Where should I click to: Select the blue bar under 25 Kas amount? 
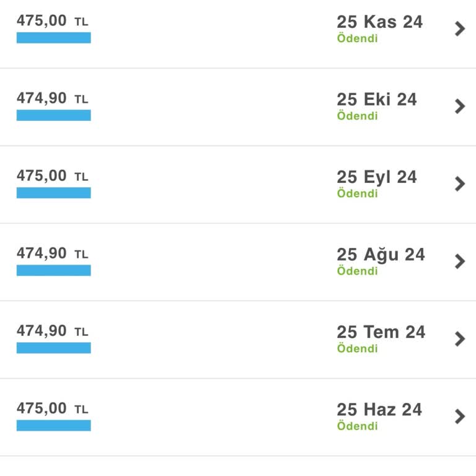point(53,38)
